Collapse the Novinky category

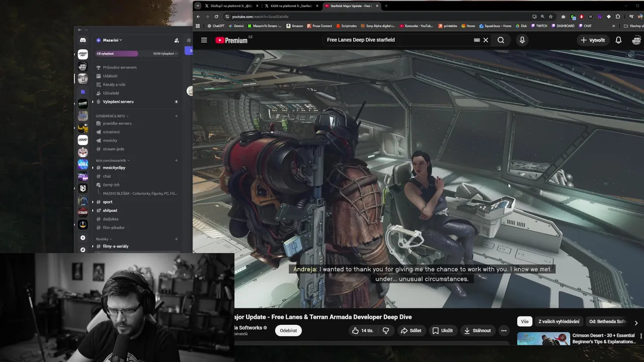pos(103,239)
